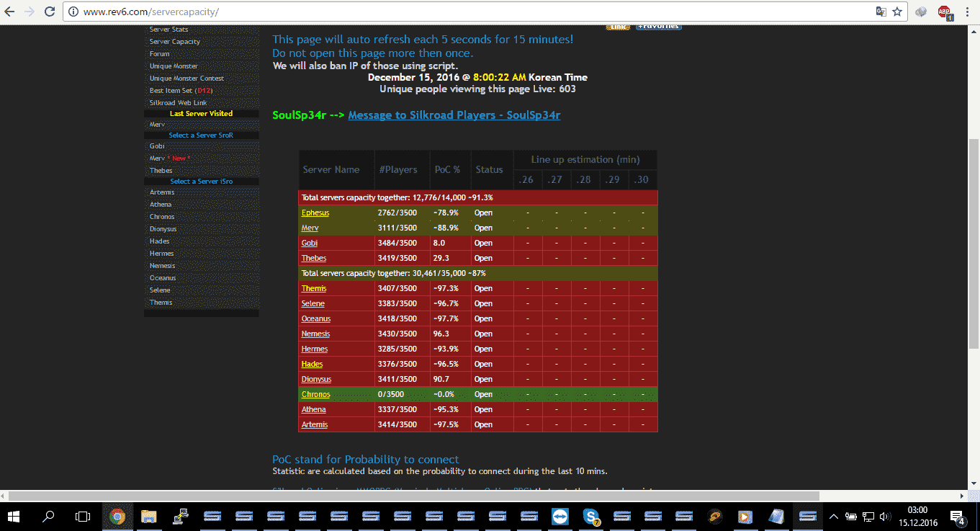Open the Forum sidebar link
The image size is (980, 531).
pos(160,54)
